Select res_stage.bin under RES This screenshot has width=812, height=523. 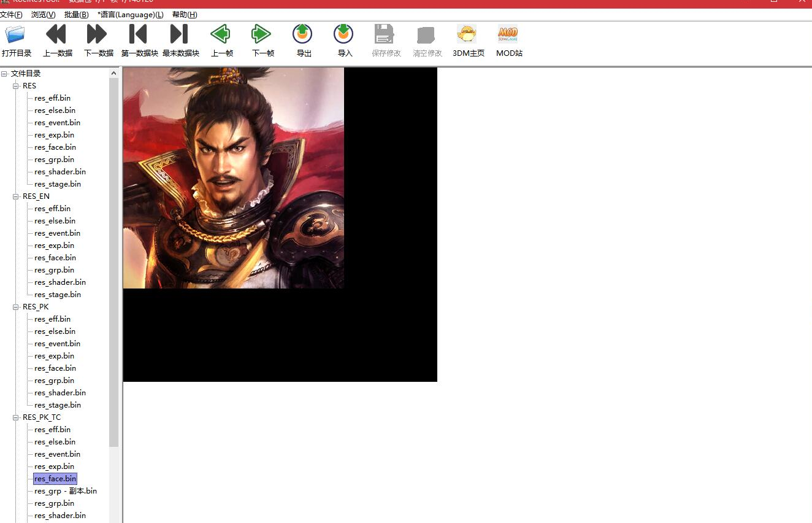pyautogui.click(x=58, y=184)
